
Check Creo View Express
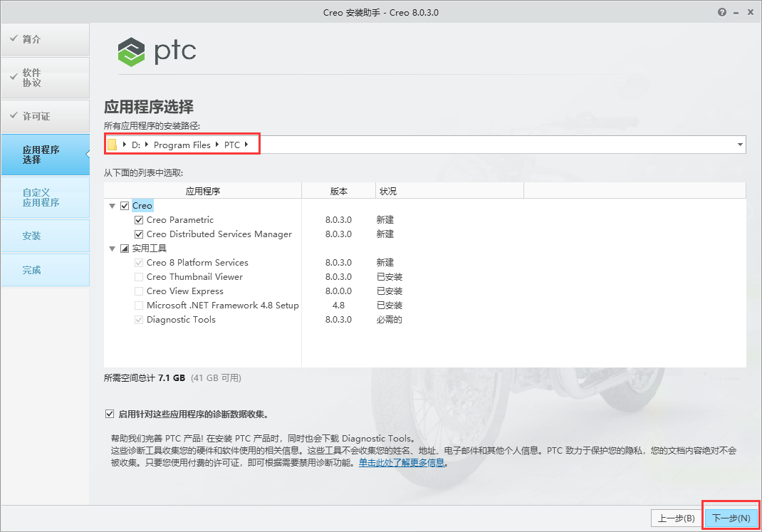click(138, 291)
